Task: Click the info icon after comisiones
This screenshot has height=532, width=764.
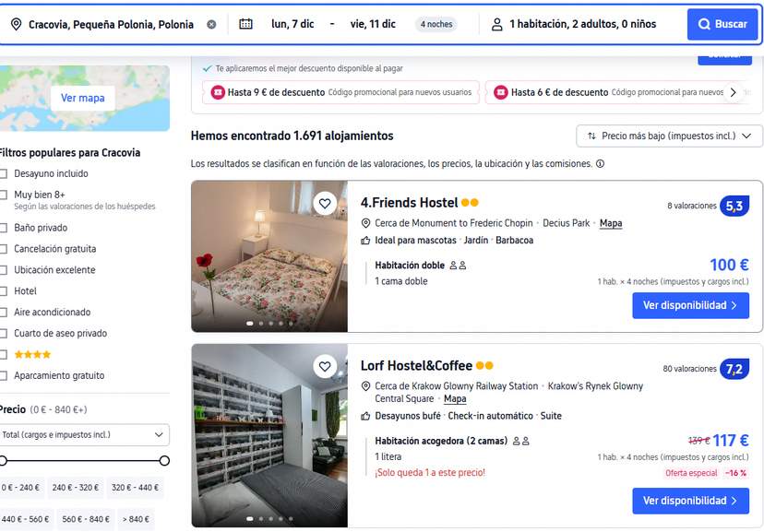Action: 601,164
